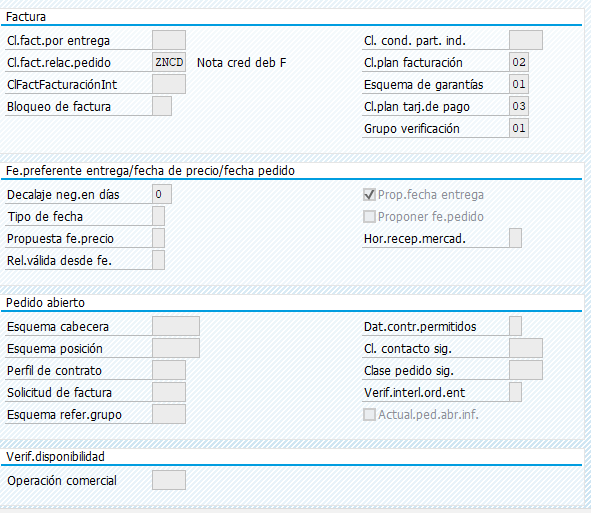
Task: Select the Hor.recep.mercad. field
Action: coord(515,238)
